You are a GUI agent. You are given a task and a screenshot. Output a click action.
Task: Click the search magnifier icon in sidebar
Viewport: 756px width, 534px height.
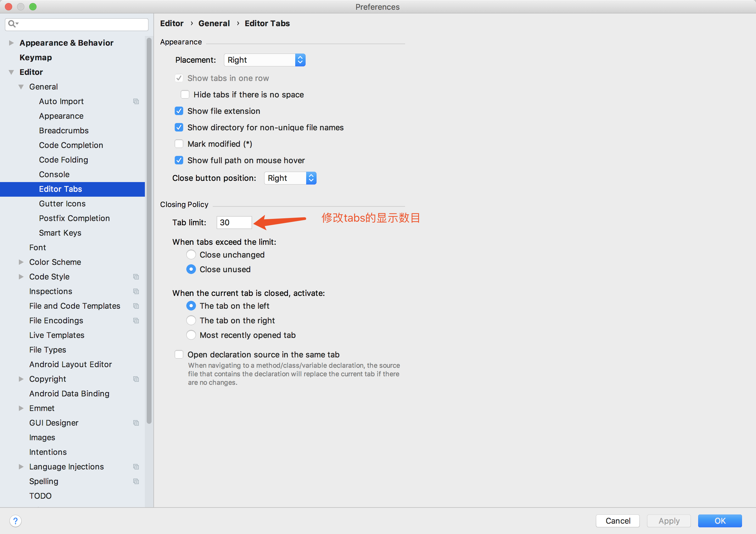click(12, 24)
